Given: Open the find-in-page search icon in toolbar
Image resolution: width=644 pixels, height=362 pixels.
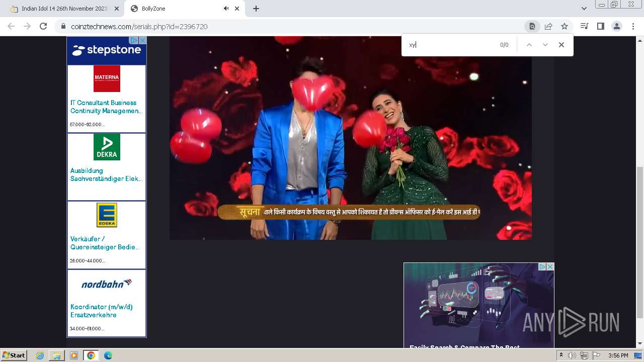Looking at the screenshot, I should pos(532,26).
